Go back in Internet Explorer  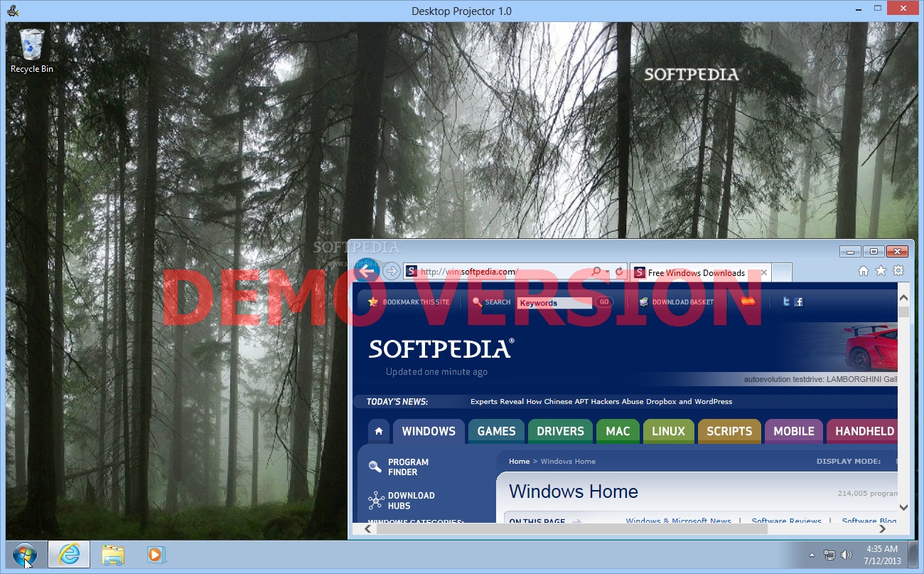click(365, 271)
